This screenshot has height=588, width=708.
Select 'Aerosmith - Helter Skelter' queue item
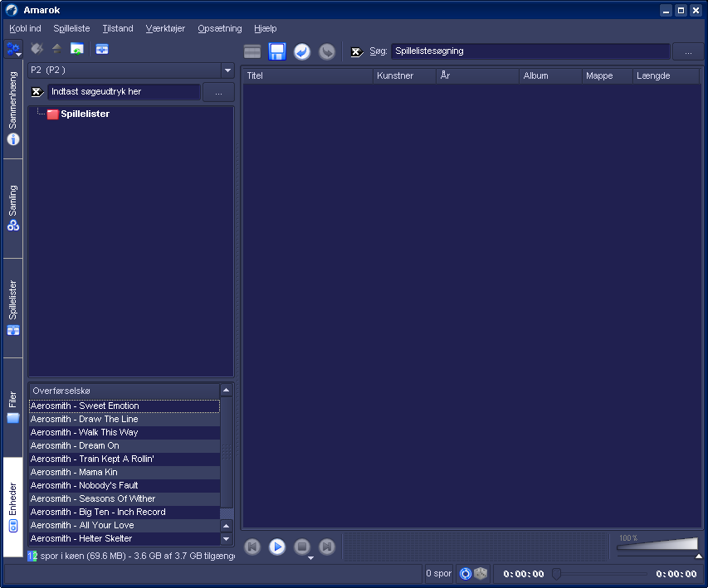[x=125, y=538]
